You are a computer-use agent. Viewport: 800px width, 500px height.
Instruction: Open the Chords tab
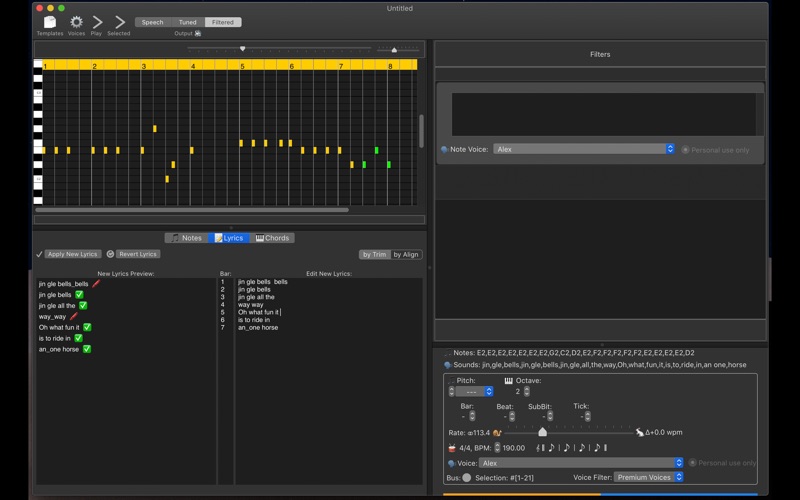pos(272,238)
